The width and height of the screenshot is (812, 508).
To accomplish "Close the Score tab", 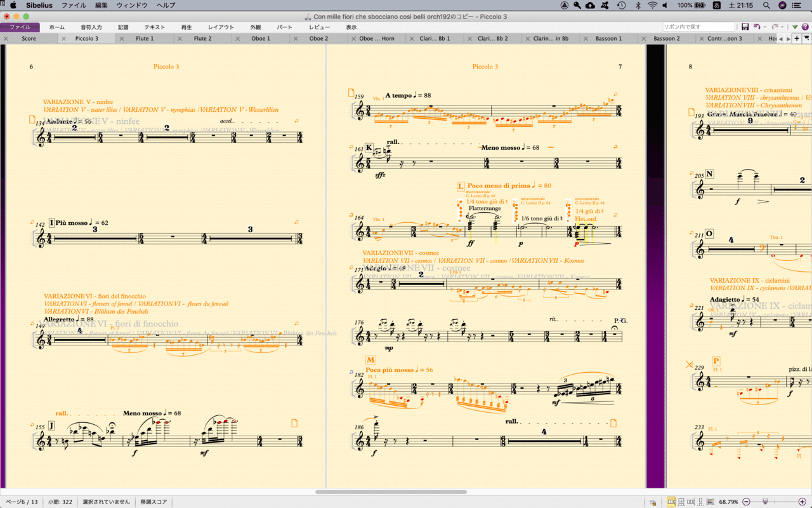I will click(x=6, y=39).
